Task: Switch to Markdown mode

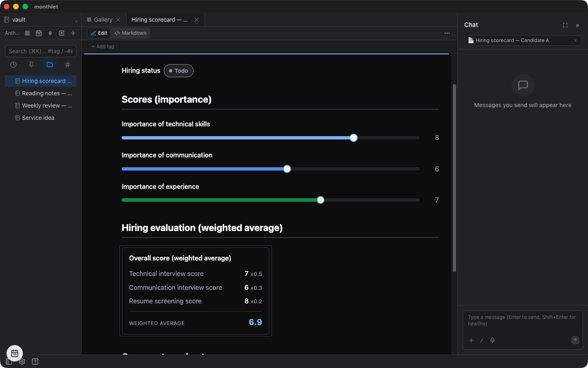Action: [130, 33]
